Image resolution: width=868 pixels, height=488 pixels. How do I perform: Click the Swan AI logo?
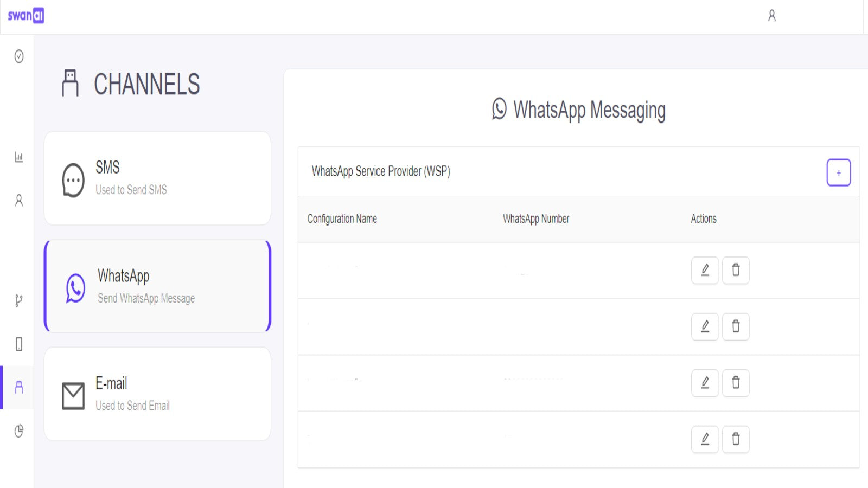(25, 16)
